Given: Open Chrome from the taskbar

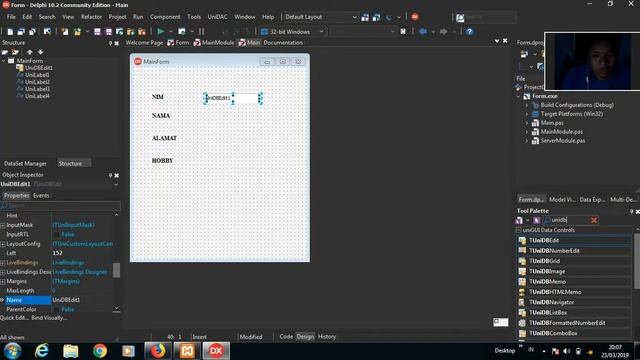Looking at the screenshot, I should (100, 351).
